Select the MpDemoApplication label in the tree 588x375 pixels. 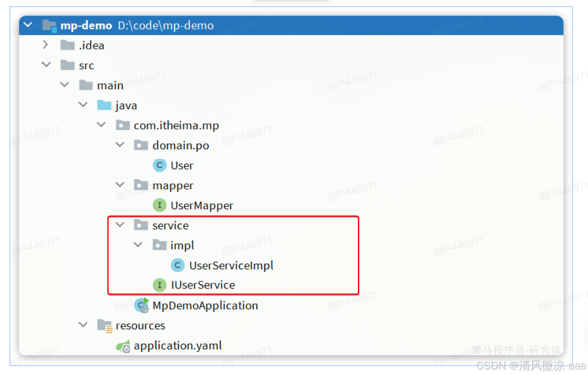pos(205,306)
